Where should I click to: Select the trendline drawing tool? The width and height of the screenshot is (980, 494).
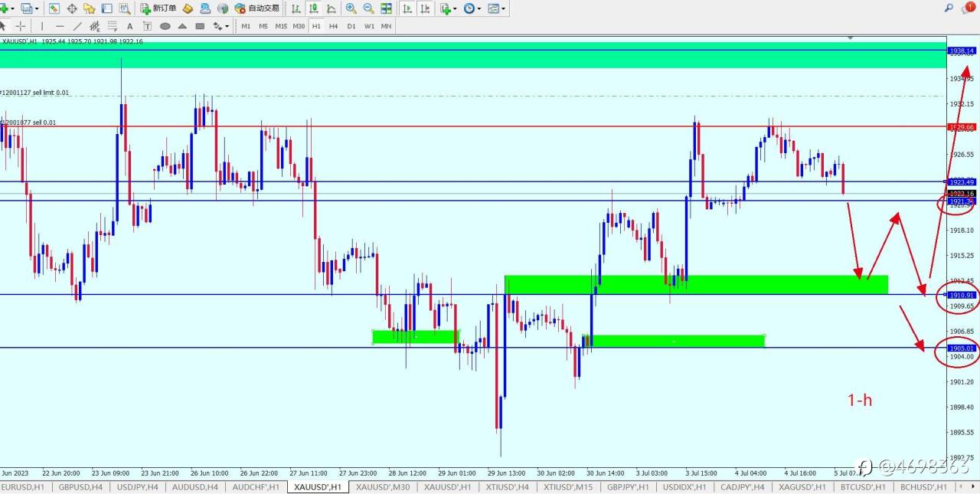[77, 26]
